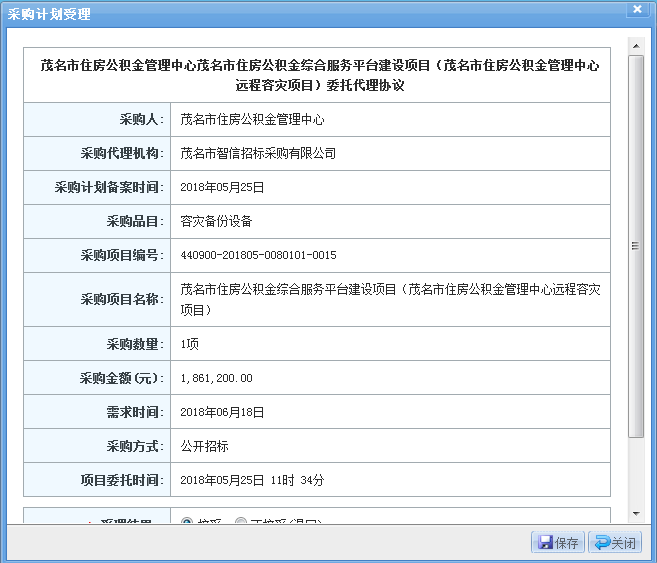Click the 采购数量 value 1项

190,344
